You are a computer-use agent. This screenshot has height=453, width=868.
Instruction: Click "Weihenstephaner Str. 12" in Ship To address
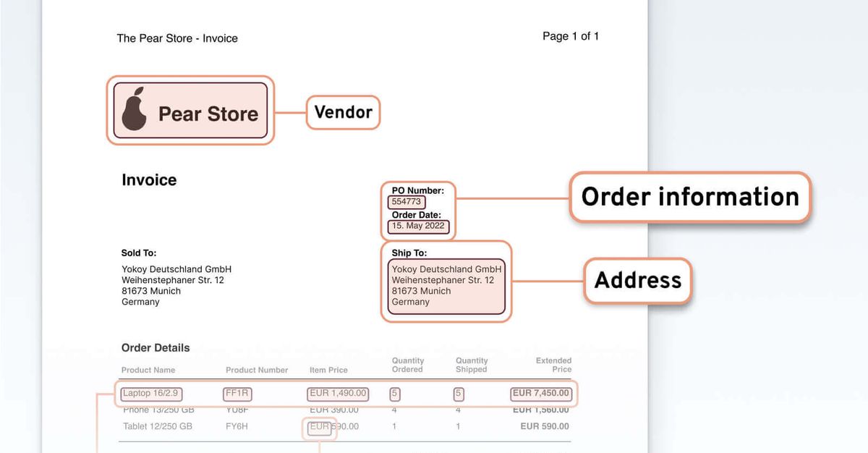pos(443,280)
